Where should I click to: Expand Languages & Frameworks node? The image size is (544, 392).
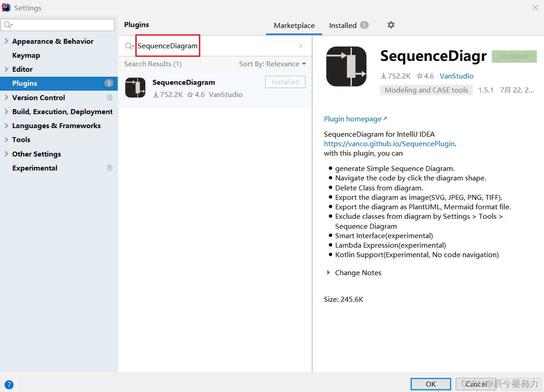coord(6,125)
